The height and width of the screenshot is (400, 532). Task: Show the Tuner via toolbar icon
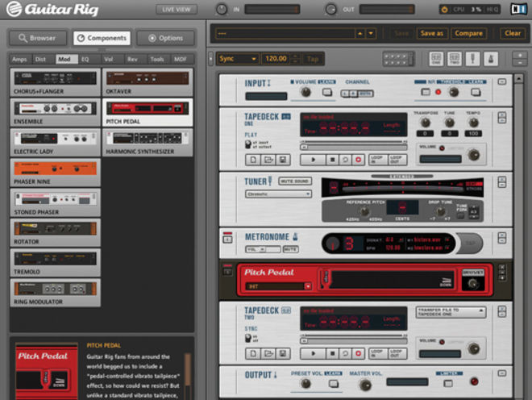click(x=472, y=59)
